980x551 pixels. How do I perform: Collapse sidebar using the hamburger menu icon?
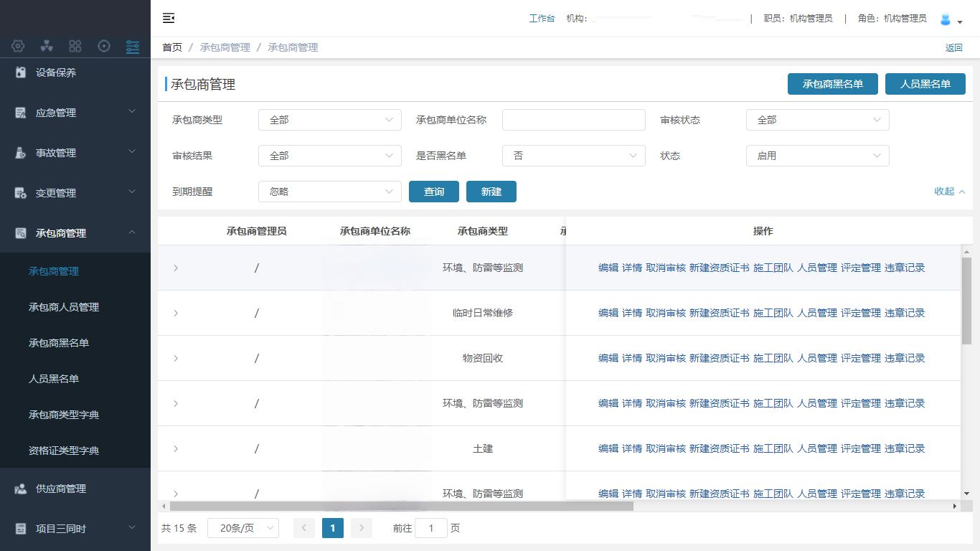tap(169, 19)
